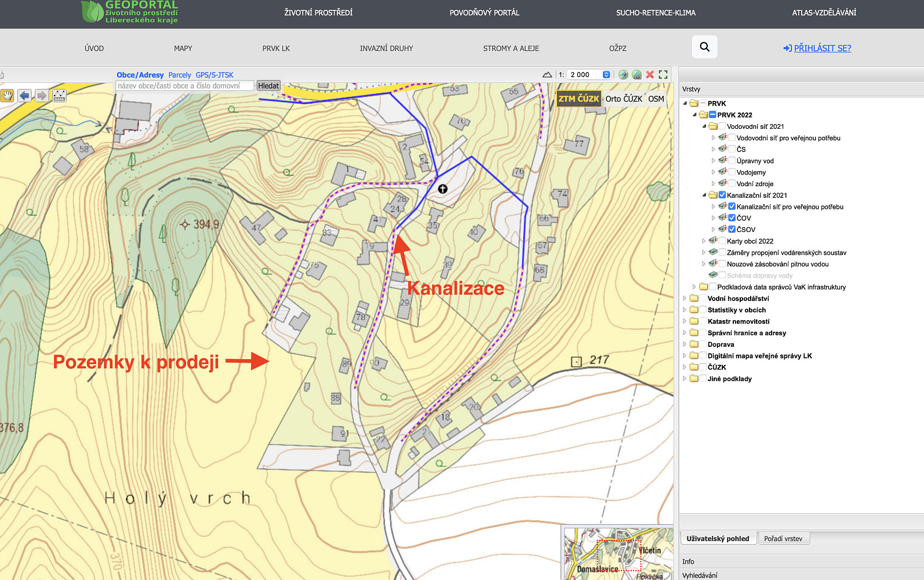The height and width of the screenshot is (580, 924).
Task: Select GPS/S-JTSK search mode
Action: tap(214, 75)
